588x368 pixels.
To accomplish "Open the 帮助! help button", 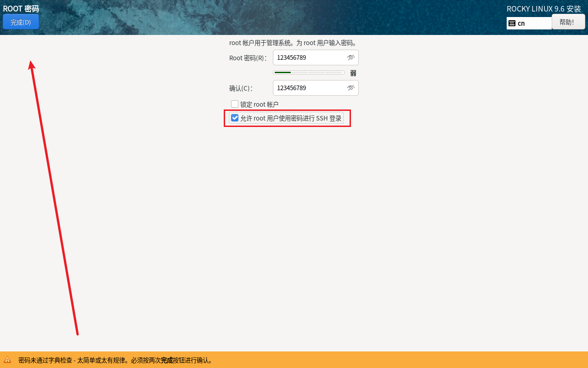I will (x=568, y=22).
